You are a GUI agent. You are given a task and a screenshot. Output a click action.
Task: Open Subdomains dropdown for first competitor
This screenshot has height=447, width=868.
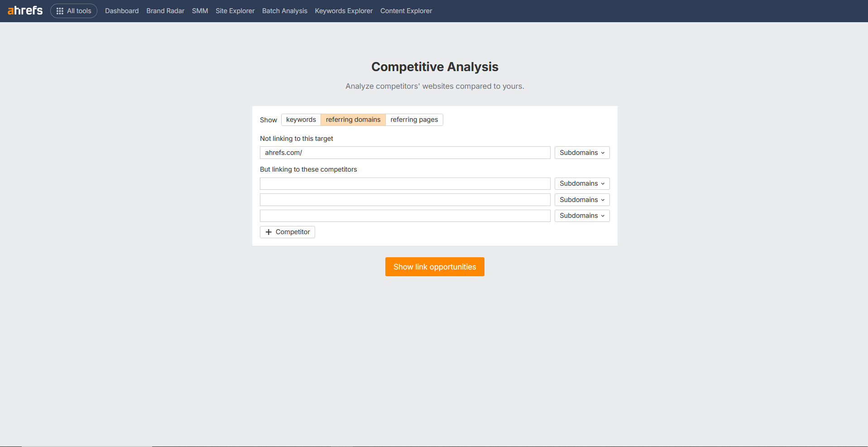[x=582, y=183]
